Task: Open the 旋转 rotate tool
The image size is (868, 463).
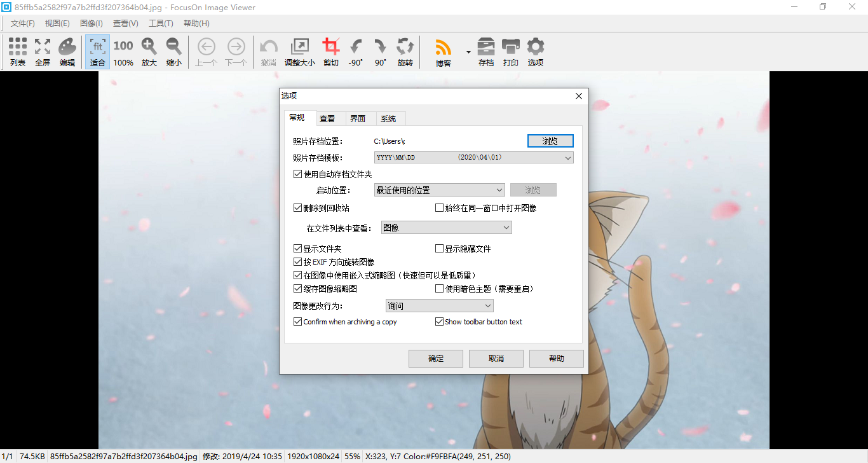Action: click(x=405, y=52)
